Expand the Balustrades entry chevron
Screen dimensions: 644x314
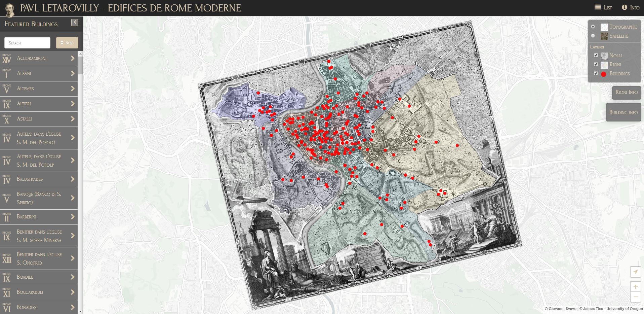pyautogui.click(x=73, y=179)
